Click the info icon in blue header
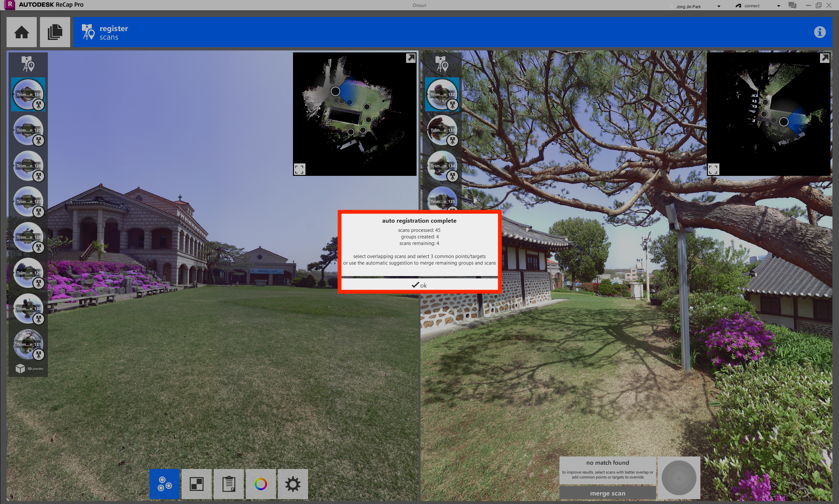 tap(820, 32)
